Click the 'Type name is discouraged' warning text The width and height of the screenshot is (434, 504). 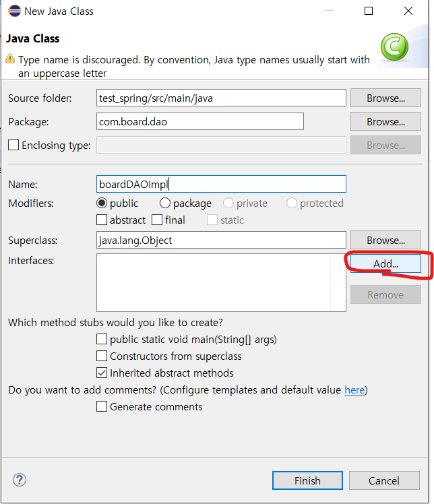coord(194,66)
